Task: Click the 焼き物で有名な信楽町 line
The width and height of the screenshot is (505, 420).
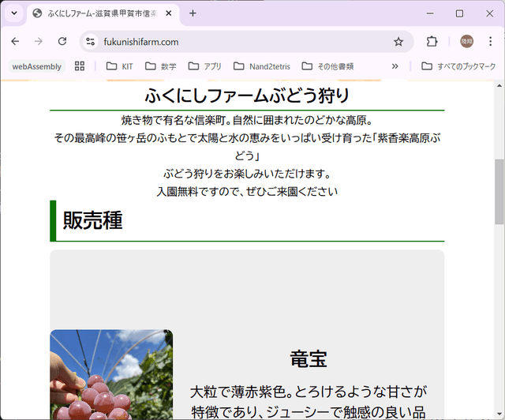Action: pos(247,121)
